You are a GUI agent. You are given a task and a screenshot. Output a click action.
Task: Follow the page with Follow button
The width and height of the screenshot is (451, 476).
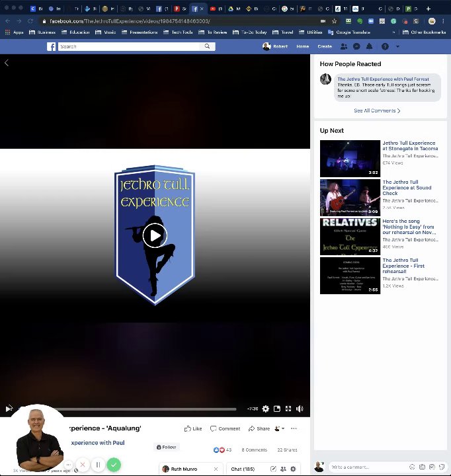(166, 447)
